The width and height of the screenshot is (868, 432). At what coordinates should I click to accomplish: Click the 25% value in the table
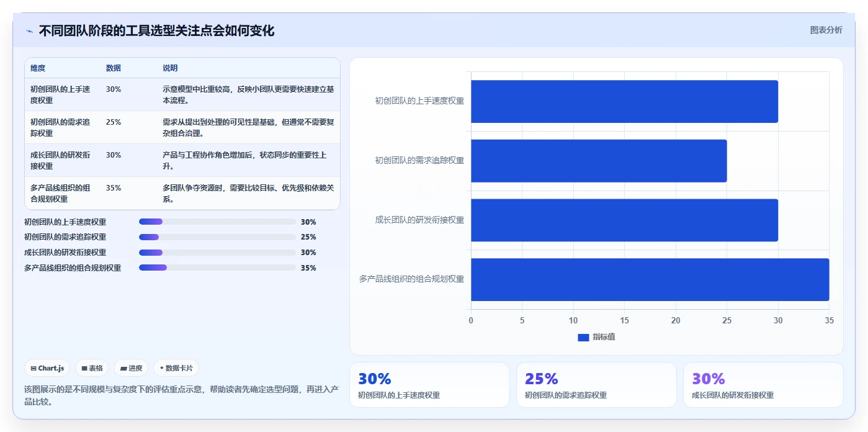[x=114, y=122]
